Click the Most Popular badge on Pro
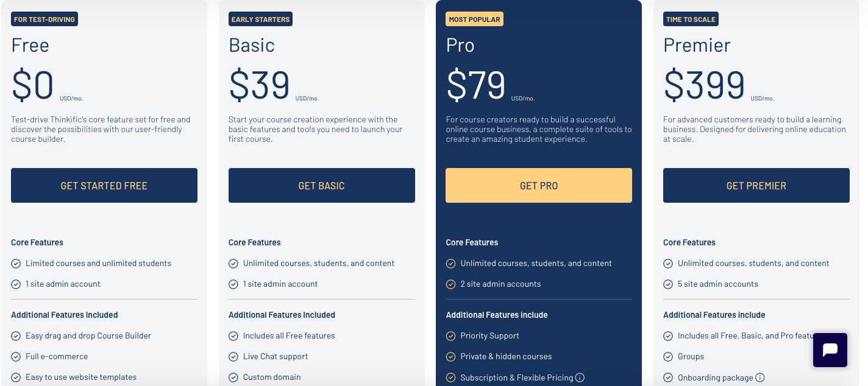This screenshot has width=868, height=386. pyautogui.click(x=474, y=19)
